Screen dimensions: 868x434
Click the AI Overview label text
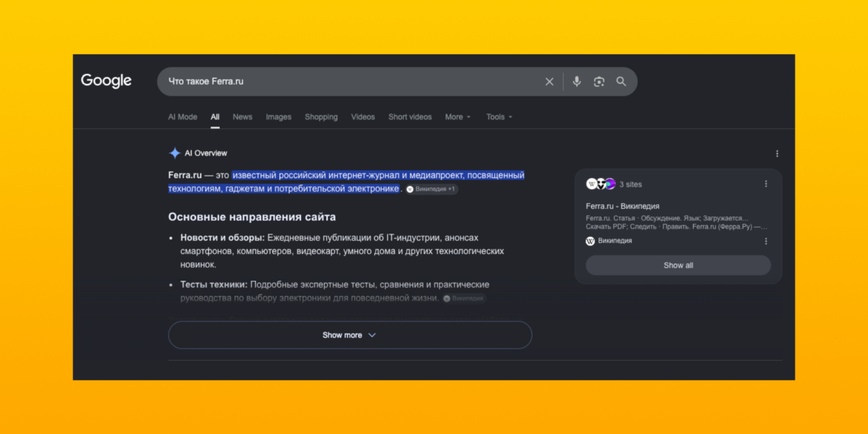pos(206,153)
